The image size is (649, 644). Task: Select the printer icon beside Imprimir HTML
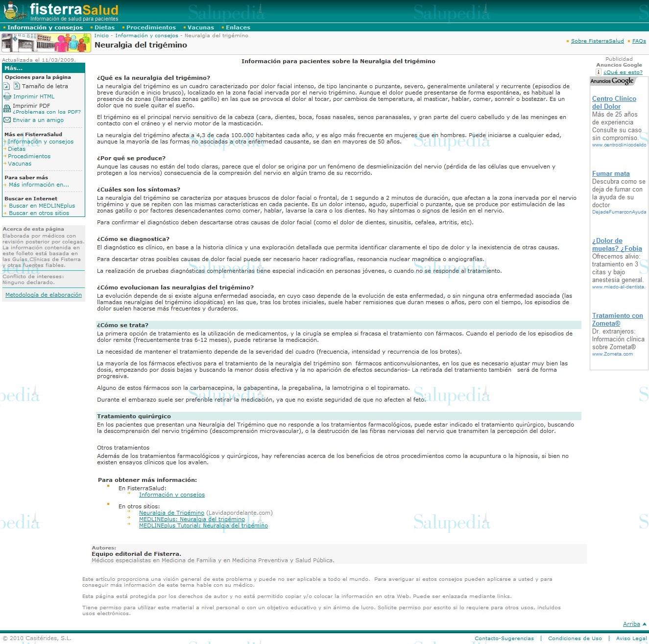point(7,96)
